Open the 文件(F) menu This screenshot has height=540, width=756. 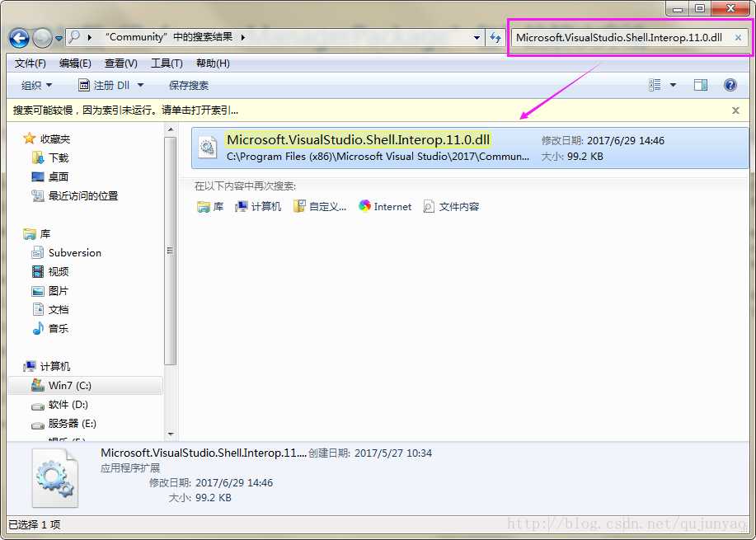point(30,63)
